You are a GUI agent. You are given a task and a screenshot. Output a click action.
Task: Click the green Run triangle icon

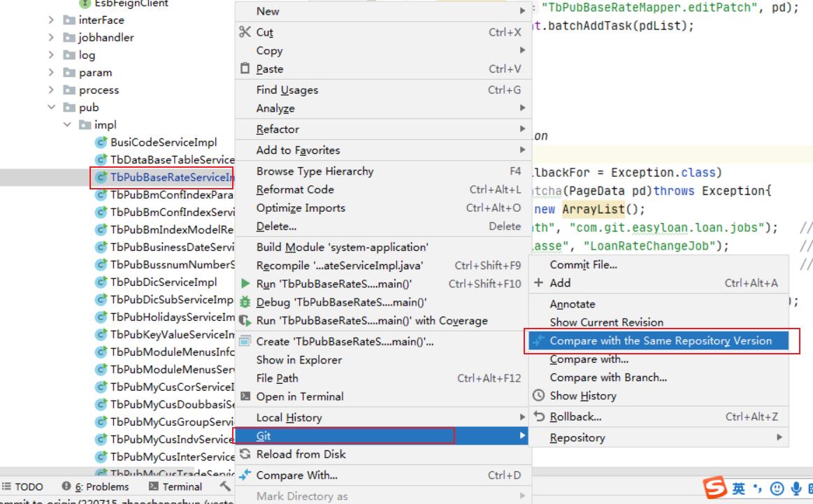(245, 284)
